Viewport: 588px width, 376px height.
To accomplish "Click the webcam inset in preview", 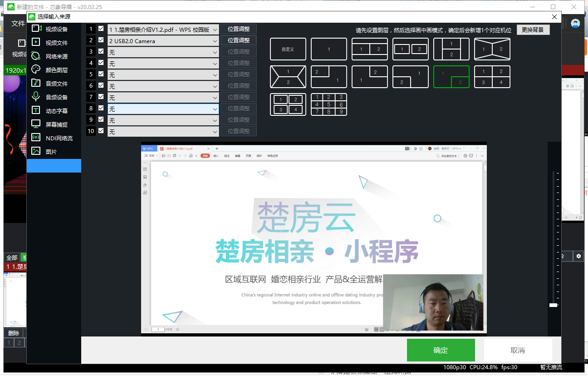I will coord(433,302).
